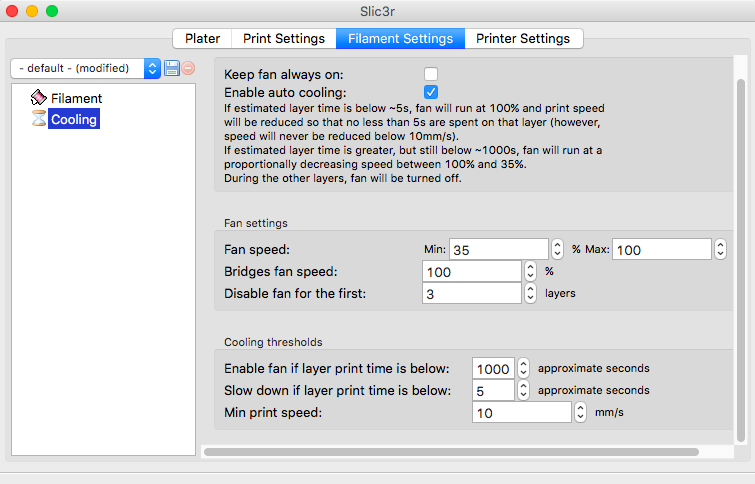Adjust the Min fan speed stepper arrows
The width and height of the screenshot is (755, 484).
pos(557,249)
